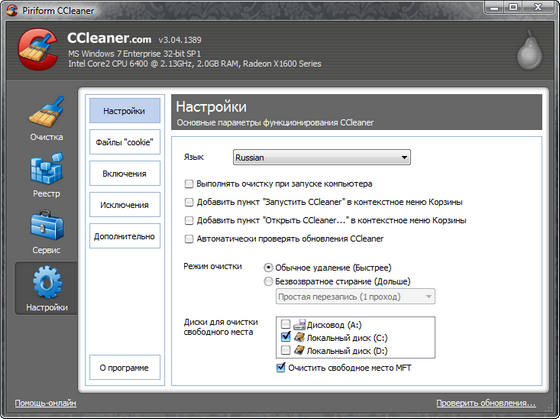Open the Сервис toolbox icon
This screenshot has height=419, width=560.
[x=47, y=225]
